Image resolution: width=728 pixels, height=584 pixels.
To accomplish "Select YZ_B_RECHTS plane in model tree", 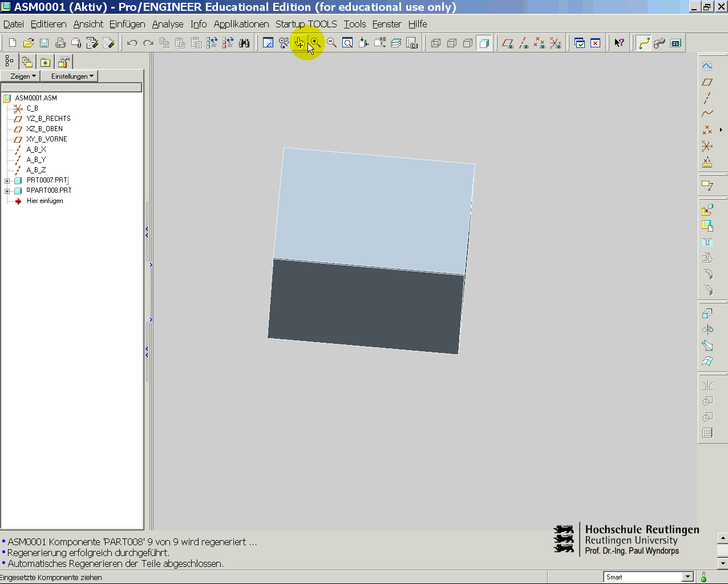I will (48, 119).
